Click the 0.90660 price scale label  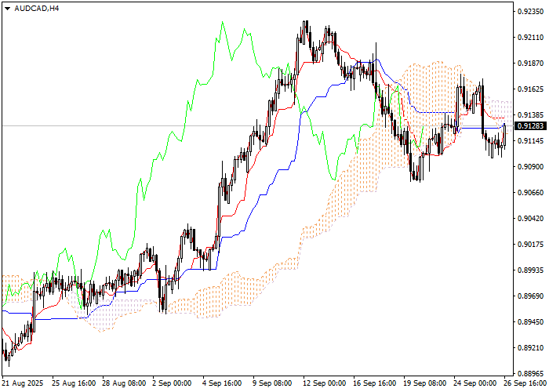tap(531, 193)
